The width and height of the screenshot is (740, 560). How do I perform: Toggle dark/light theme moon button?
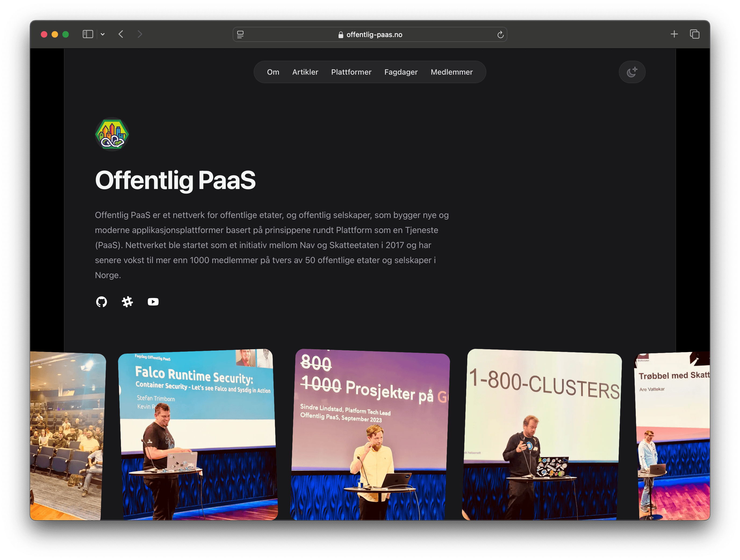(x=632, y=72)
